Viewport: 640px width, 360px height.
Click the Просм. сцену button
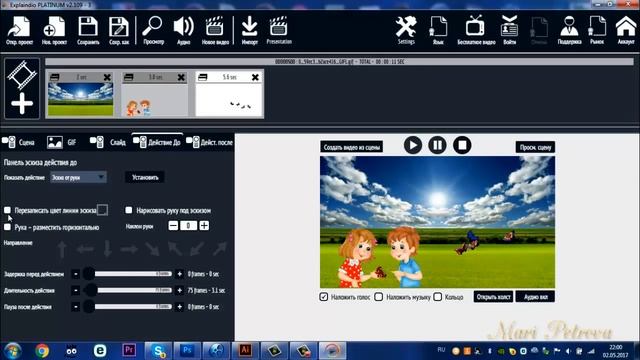[535, 147]
